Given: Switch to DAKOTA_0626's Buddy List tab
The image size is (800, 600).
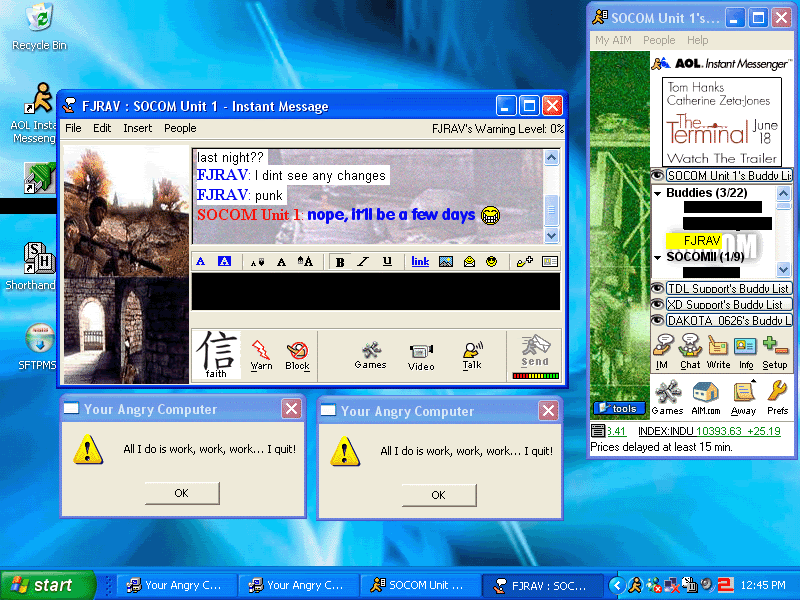Looking at the screenshot, I should point(729,320).
